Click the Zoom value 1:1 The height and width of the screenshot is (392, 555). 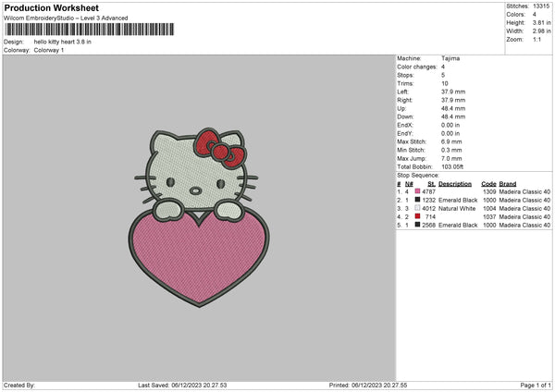click(536, 39)
